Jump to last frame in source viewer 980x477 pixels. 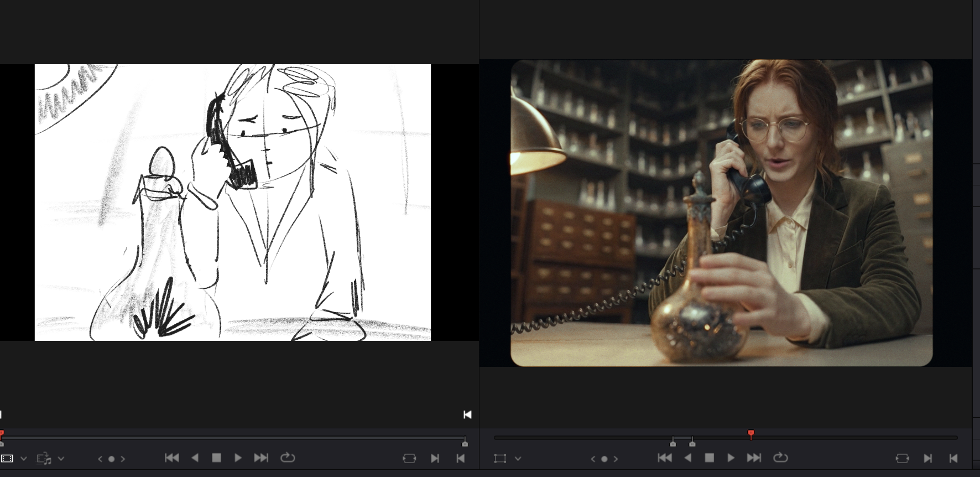pos(261,458)
